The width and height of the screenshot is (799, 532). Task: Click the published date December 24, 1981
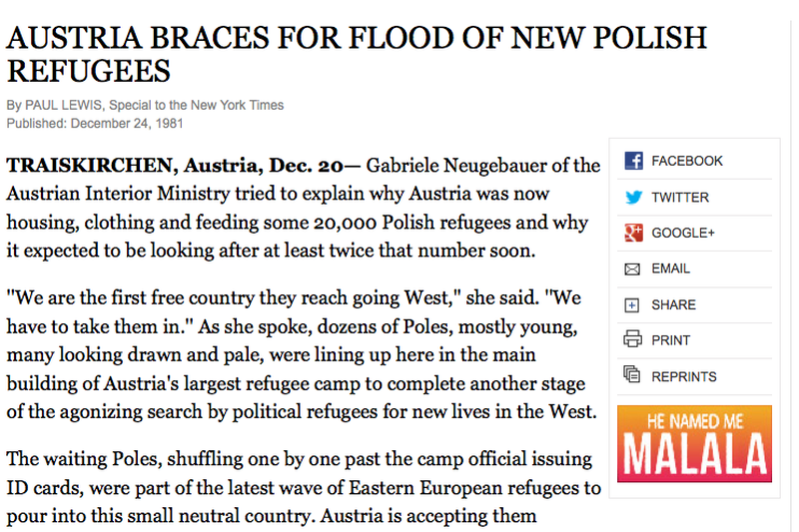(127, 123)
